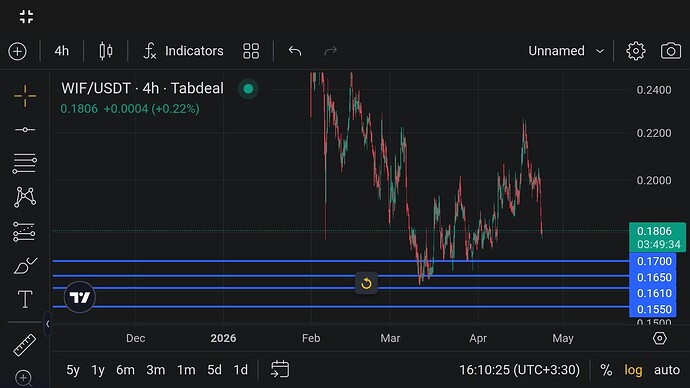Set the range to 5y
This screenshot has width=690, height=388.
[x=73, y=370]
